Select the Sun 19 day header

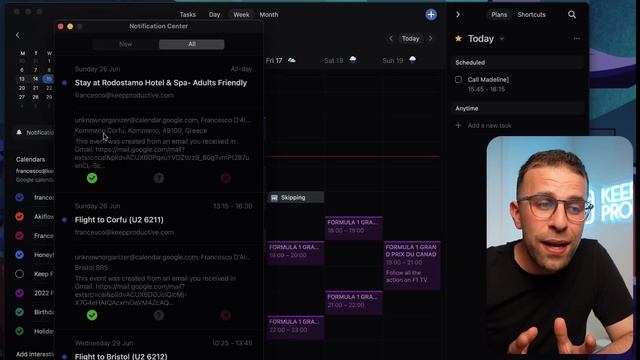393,61
